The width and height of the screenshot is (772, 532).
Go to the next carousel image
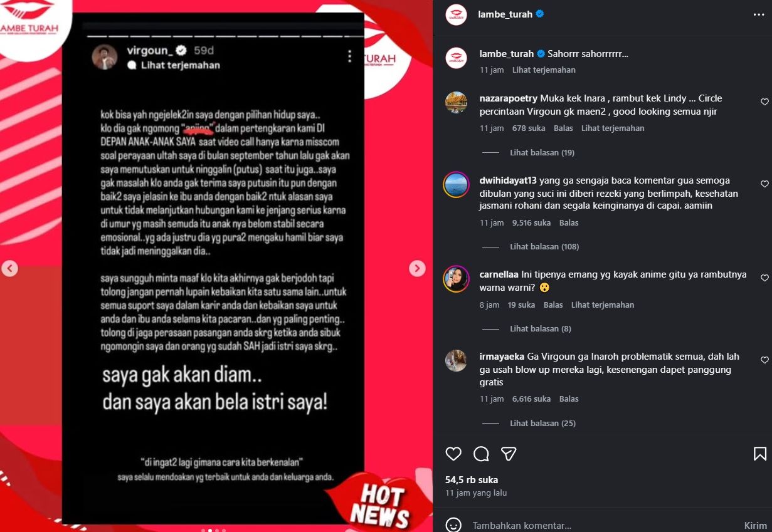coord(417,269)
